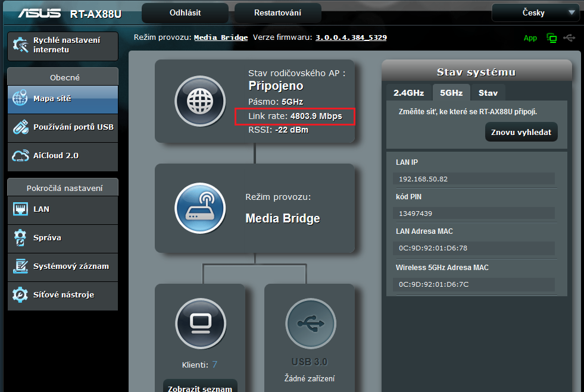Click the globe icon for parent AP status

pyautogui.click(x=200, y=102)
